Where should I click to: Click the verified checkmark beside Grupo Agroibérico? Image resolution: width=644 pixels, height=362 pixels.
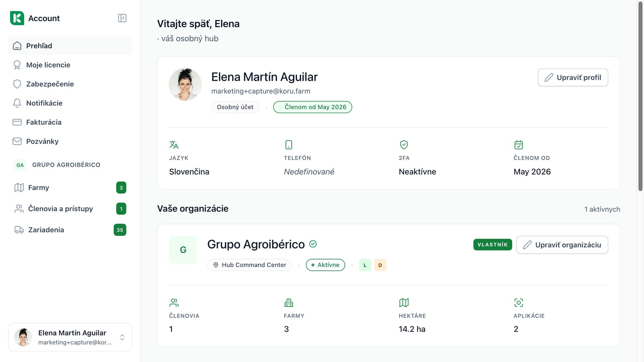click(x=313, y=244)
